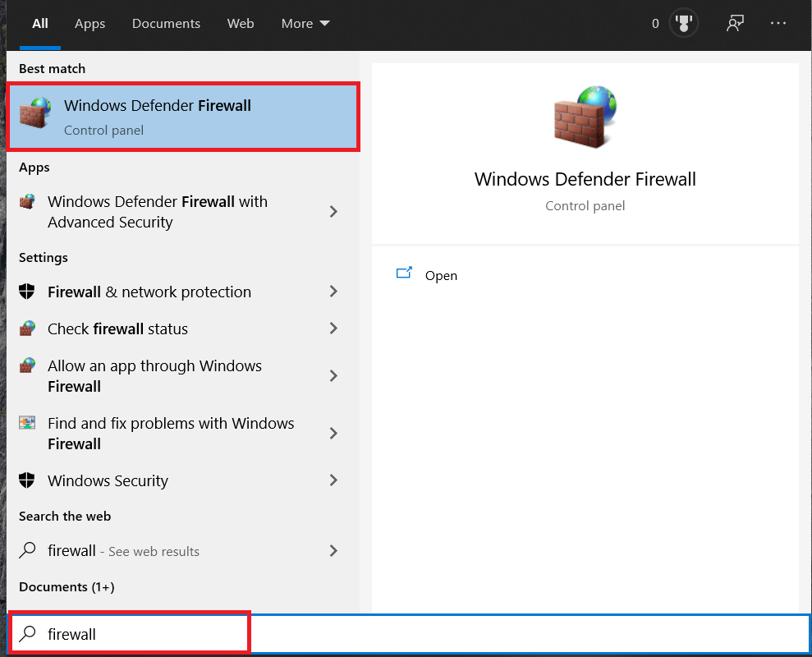Click the large firewall icon in preview pane
Image resolution: width=812 pixels, height=657 pixels.
[x=585, y=117]
